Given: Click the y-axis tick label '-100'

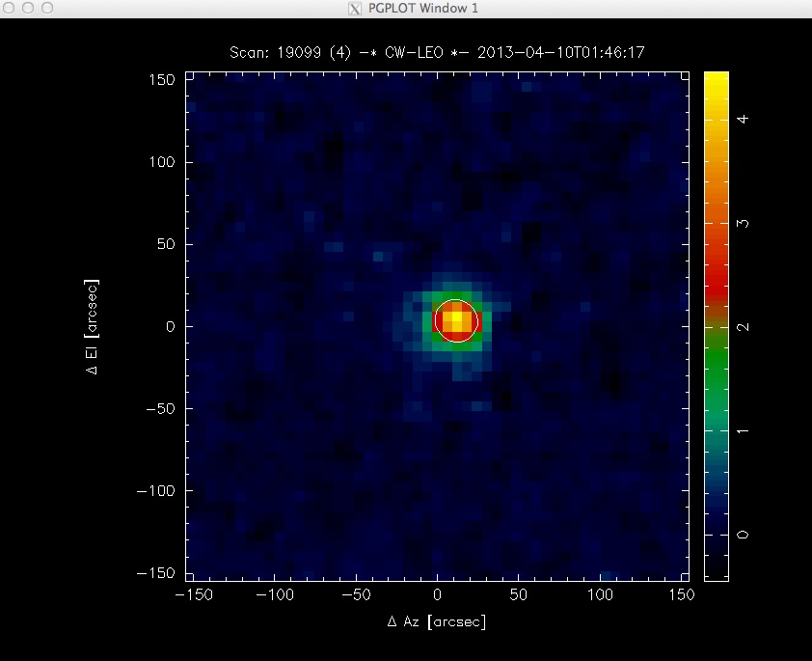Looking at the screenshot, I should tap(158, 491).
